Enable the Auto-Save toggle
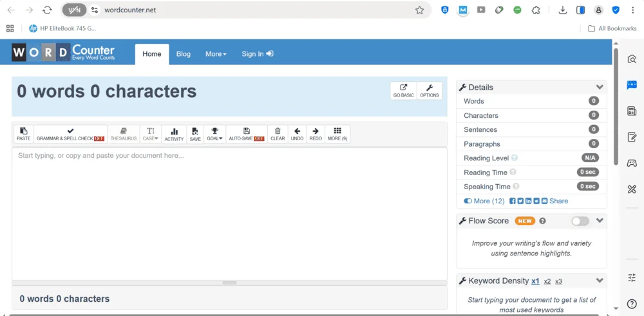The image size is (644, 316). pyautogui.click(x=246, y=134)
